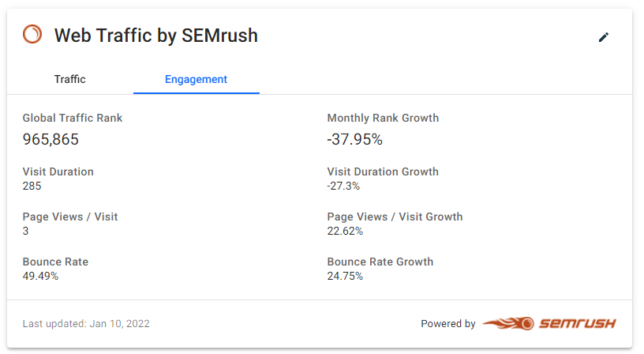
Task: Click the Web Traffic by SEMrush title
Action: pos(155,36)
